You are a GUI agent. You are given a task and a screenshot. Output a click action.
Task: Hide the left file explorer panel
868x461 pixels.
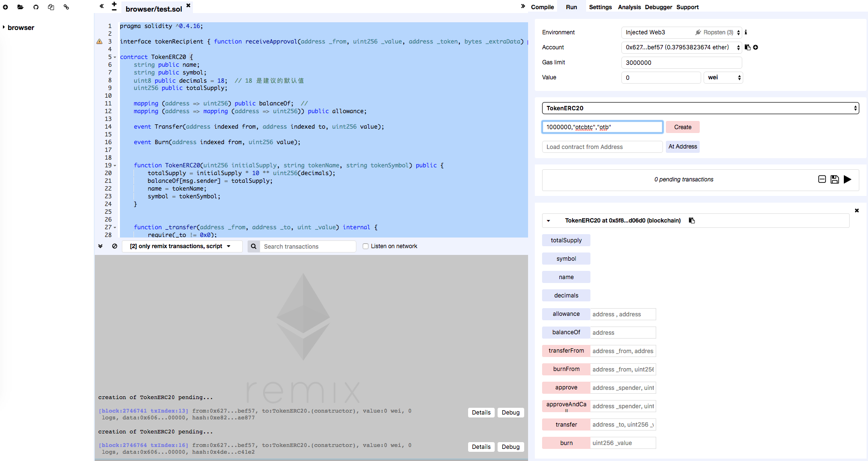point(102,6)
